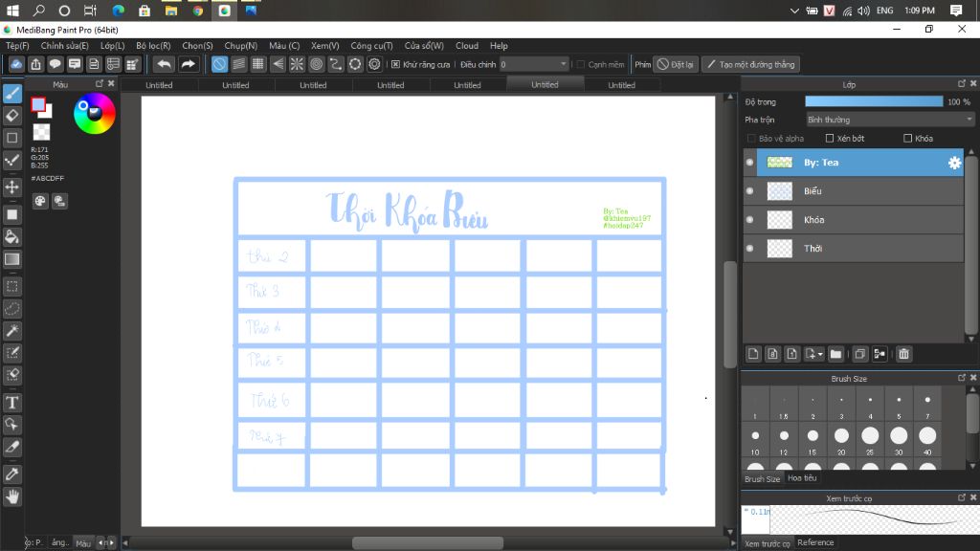Switch to the Hoa tiêu tab
980x551 pixels.
[802, 478]
